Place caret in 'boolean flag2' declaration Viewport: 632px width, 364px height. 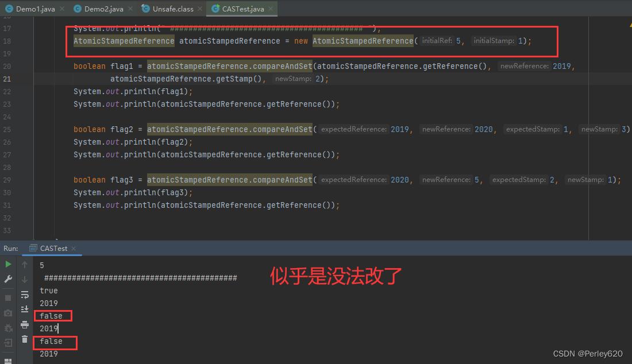pos(103,129)
